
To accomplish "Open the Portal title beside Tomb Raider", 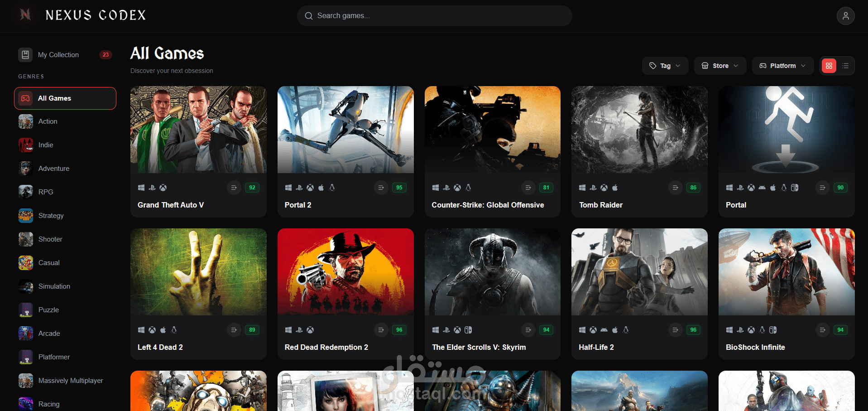I will pyautogui.click(x=736, y=205).
